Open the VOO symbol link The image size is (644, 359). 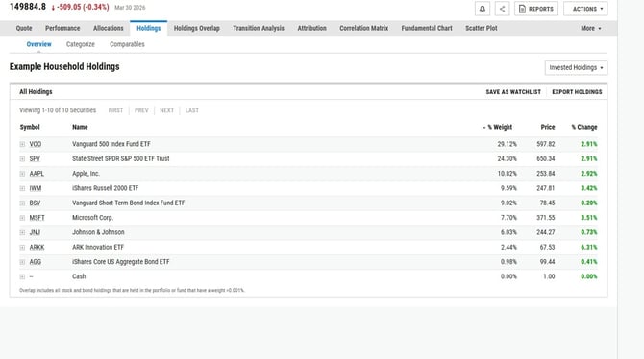pos(36,144)
